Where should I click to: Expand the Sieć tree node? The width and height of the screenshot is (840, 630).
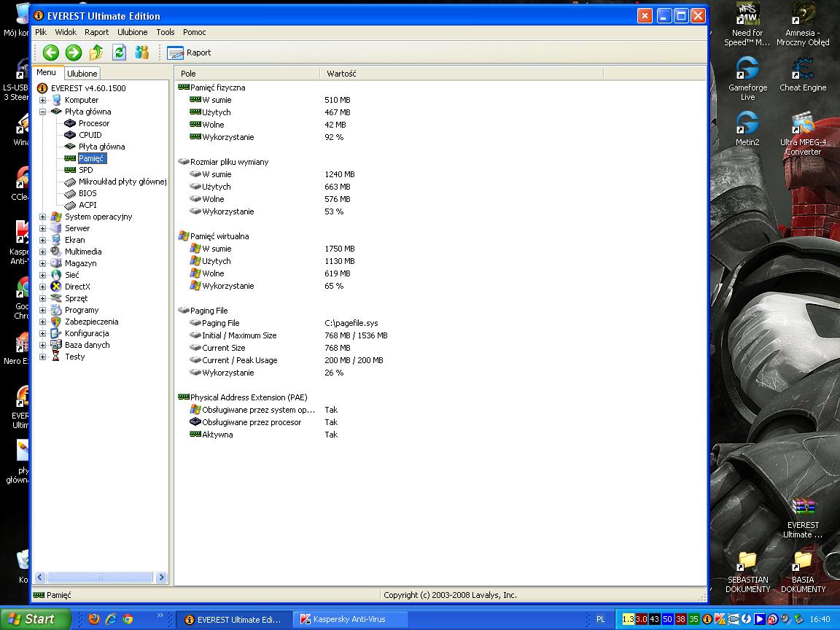[x=42, y=275]
